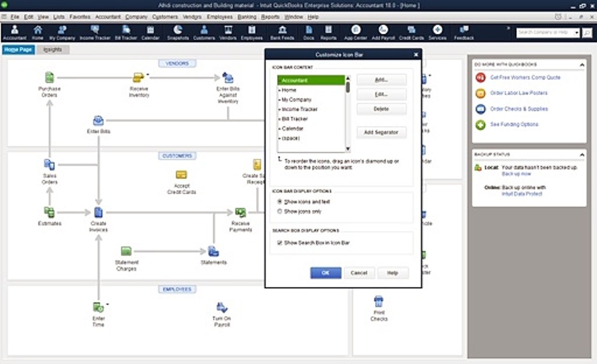Viewport: 597px width, 364px height.
Task: Open Docs icon in toolbar
Action: pyautogui.click(x=309, y=32)
